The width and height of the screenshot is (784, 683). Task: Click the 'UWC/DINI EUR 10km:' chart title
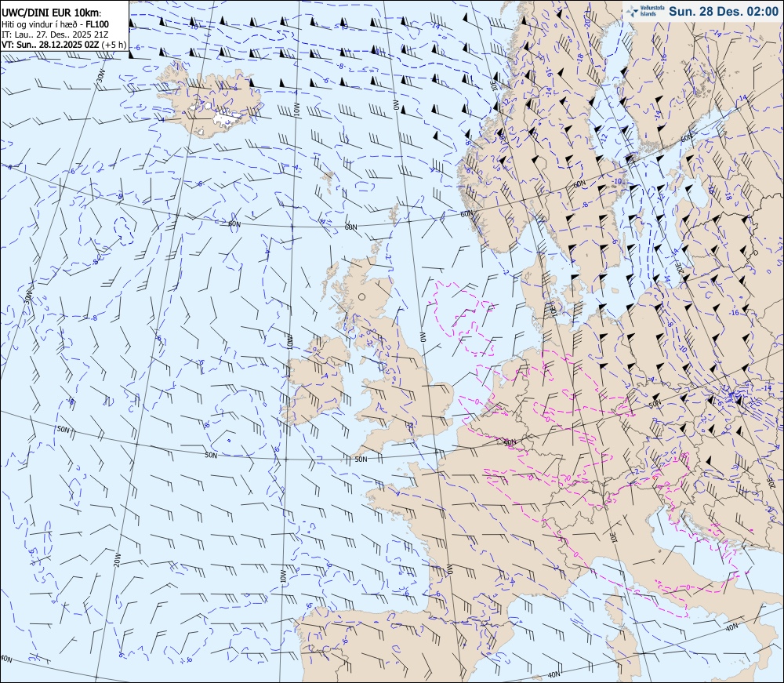pos(52,13)
